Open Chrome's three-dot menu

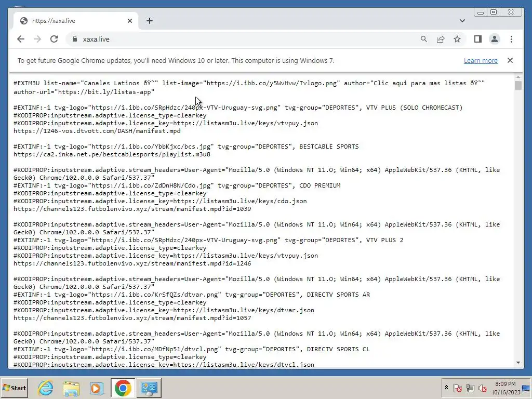click(511, 39)
